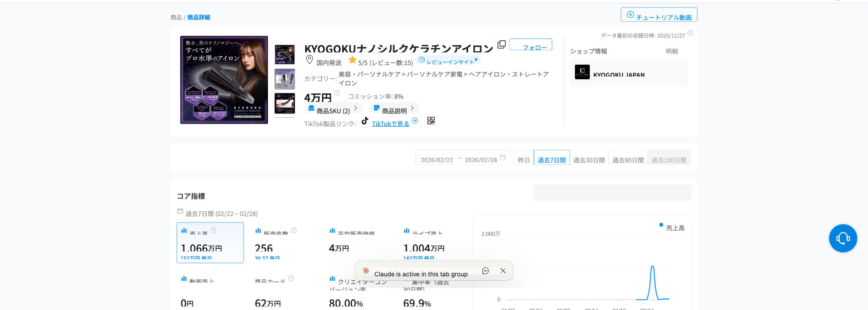868x310 pixels.
Task: Click bar chart icon in the 256 card
Action: pos(258,230)
